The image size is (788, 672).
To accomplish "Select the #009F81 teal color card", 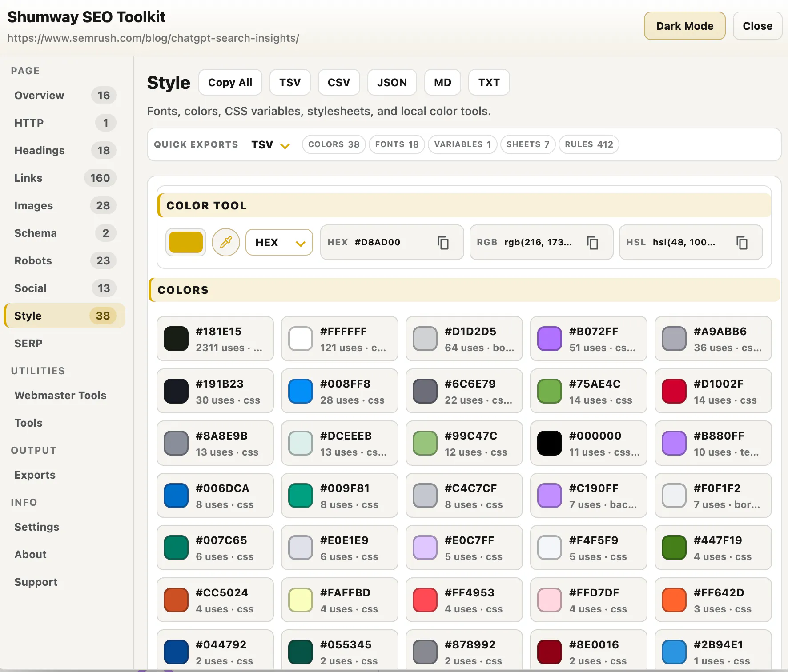I will (340, 496).
